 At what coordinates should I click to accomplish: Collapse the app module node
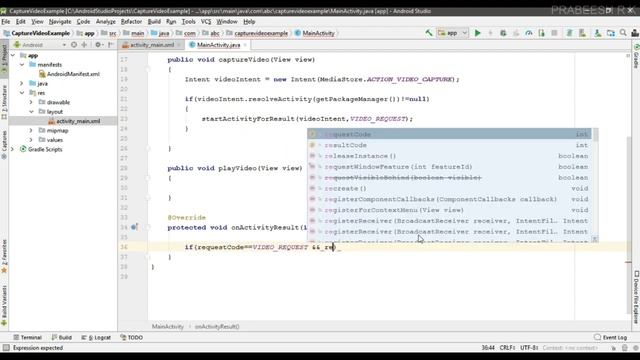tap(13, 55)
